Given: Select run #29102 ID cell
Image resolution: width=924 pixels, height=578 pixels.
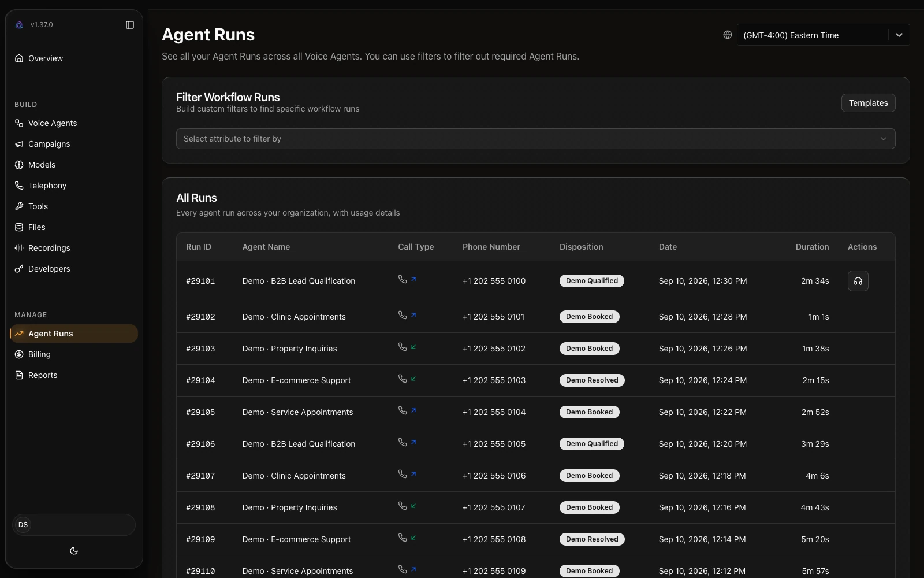Looking at the screenshot, I should click(x=200, y=317).
